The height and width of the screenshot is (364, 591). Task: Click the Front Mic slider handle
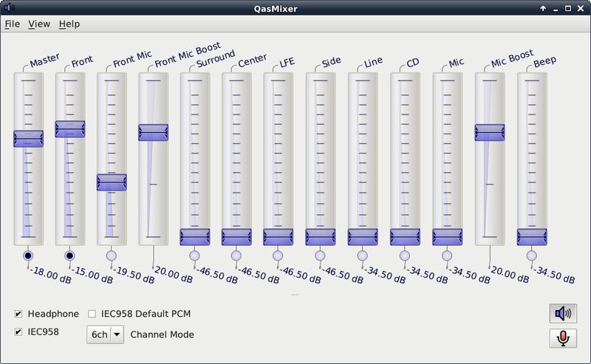112,182
